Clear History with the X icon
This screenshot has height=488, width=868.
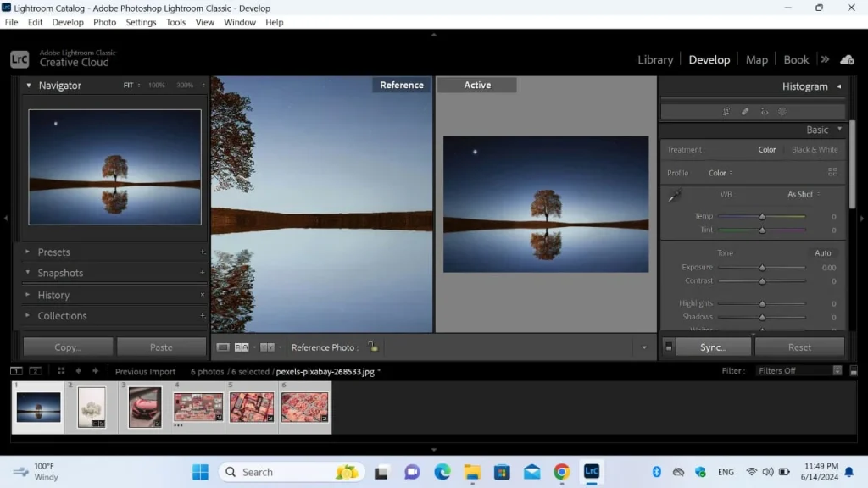click(x=202, y=295)
